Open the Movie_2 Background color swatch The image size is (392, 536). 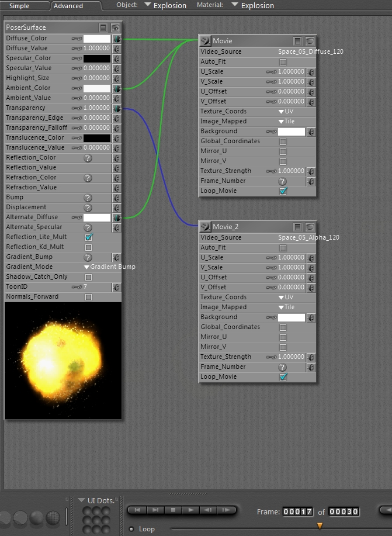point(291,318)
